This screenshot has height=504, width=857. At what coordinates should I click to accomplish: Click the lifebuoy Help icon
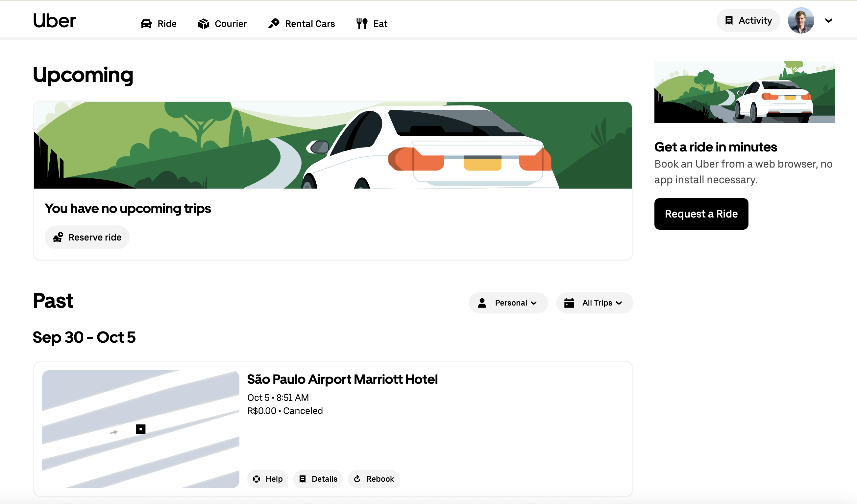(x=257, y=479)
